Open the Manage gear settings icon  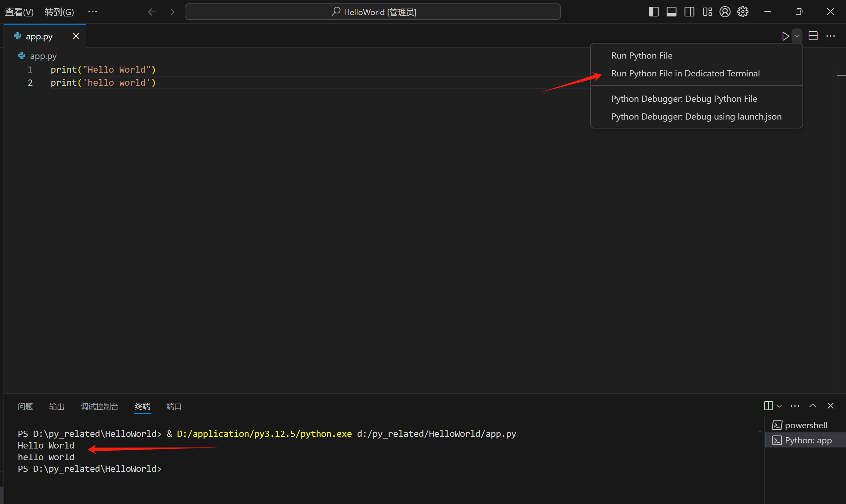(x=743, y=12)
